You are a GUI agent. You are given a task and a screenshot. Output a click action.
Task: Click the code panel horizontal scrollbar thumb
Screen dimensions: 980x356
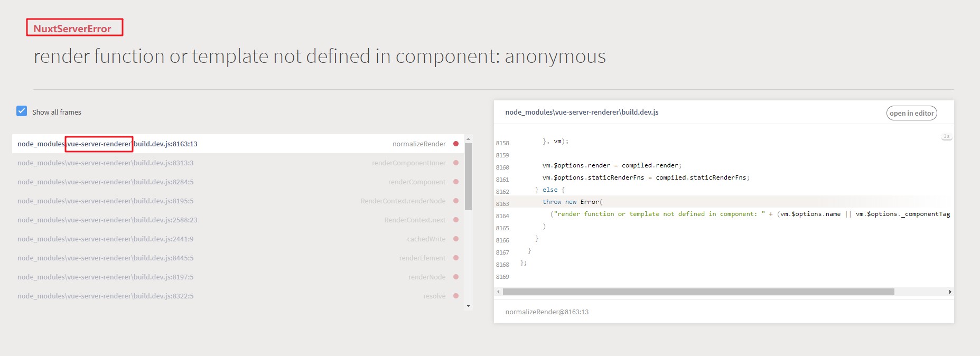[698, 292]
